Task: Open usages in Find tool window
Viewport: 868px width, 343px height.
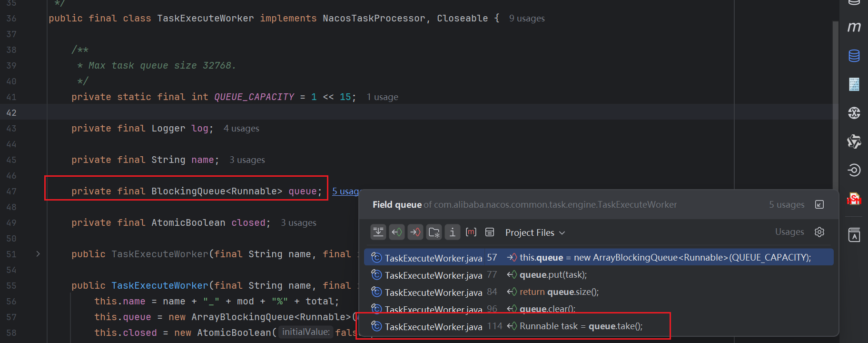Action: 819,204
